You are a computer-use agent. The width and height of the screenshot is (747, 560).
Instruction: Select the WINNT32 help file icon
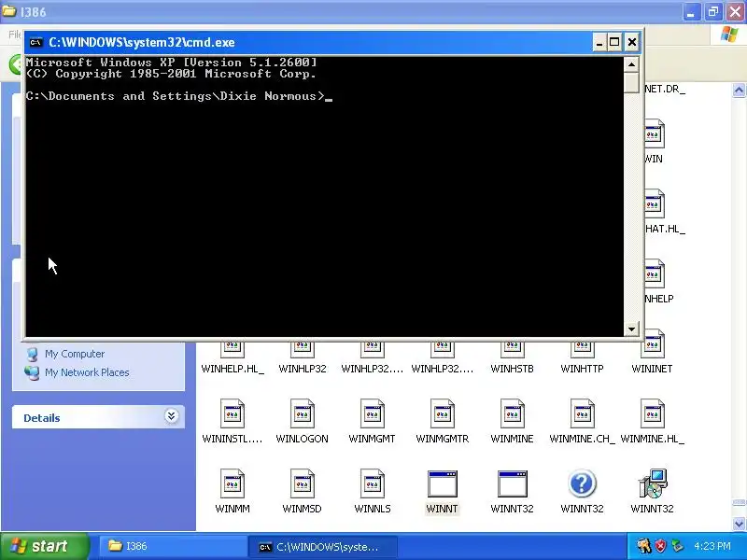(x=582, y=483)
